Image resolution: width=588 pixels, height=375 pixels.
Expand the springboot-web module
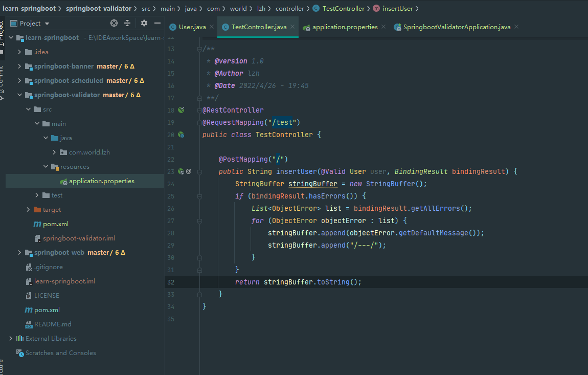tap(19, 253)
